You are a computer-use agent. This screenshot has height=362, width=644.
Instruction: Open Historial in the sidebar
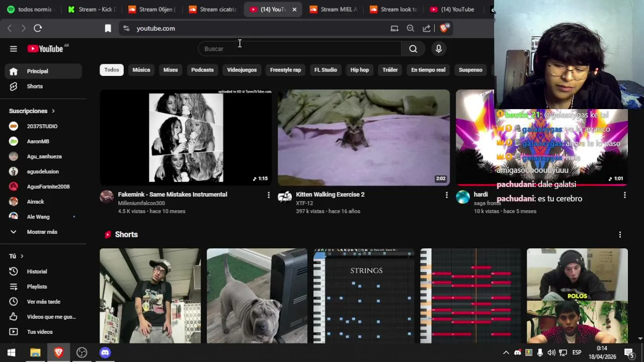click(x=43, y=271)
